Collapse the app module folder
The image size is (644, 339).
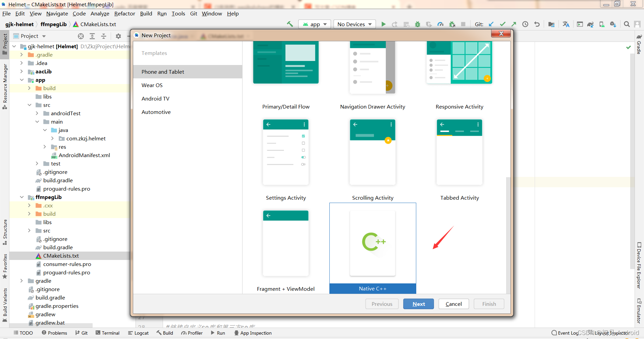(21, 80)
